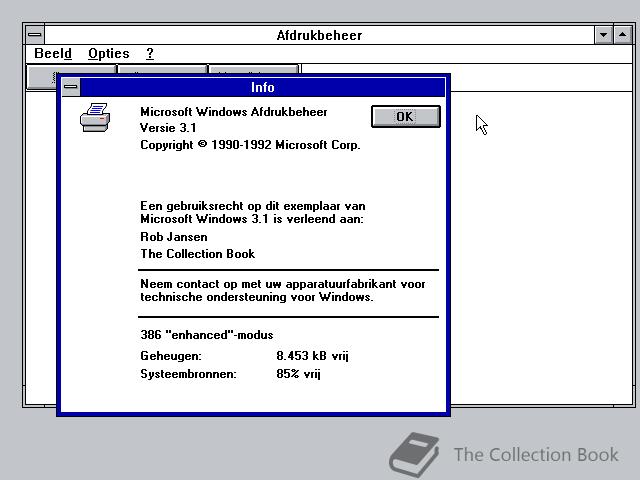Click 'Een gebruiksrecht op dit exemplaar van' line

(x=253, y=206)
